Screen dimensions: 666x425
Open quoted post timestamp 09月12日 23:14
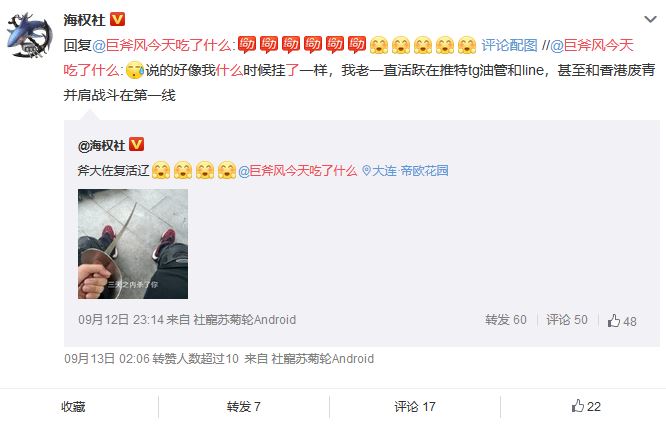click(121, 320)
